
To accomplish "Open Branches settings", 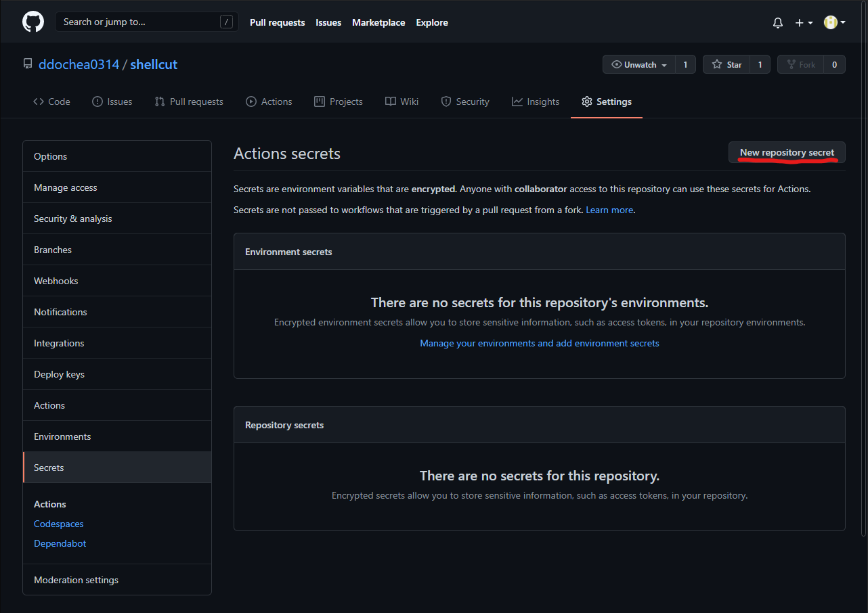I will [x=117, y=250].
